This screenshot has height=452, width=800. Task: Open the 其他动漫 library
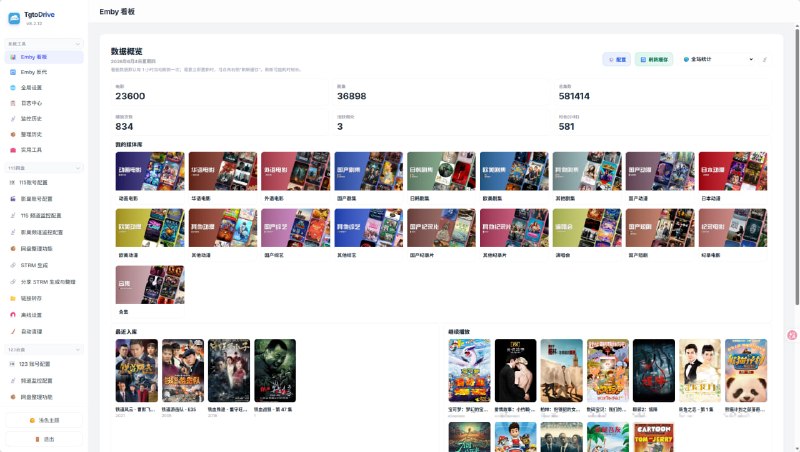pyautogui.click(x=223, y=233)
